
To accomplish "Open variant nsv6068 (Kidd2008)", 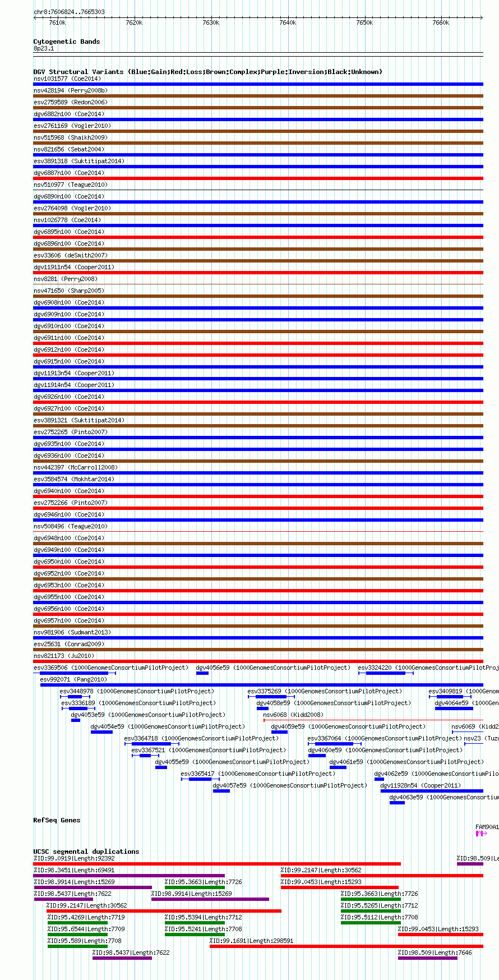I will [293, 715].
